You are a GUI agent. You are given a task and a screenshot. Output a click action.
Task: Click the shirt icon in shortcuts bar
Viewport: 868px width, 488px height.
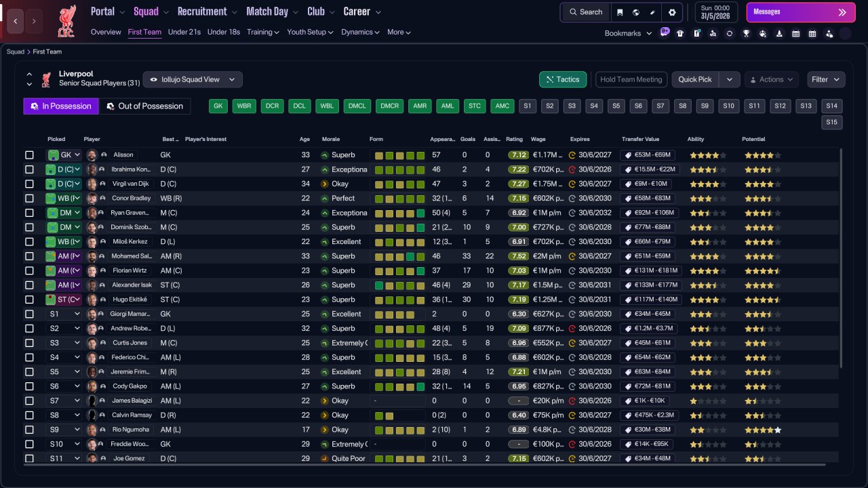tap(680, 33)
